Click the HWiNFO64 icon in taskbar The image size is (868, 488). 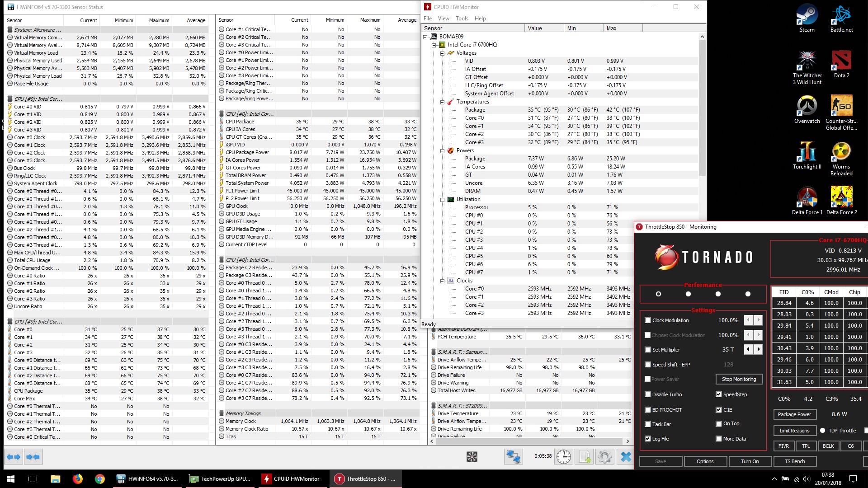click(122, 479)
